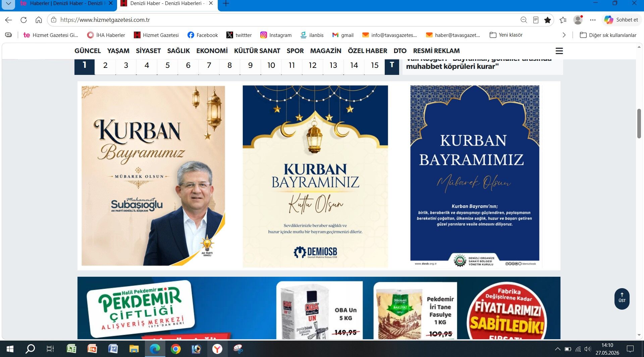Image resolution: width=644 pixels, height=357 pixels.
Task: Open the muhabbet köprüleri kurar headline
Action: (x=452, y=66)
